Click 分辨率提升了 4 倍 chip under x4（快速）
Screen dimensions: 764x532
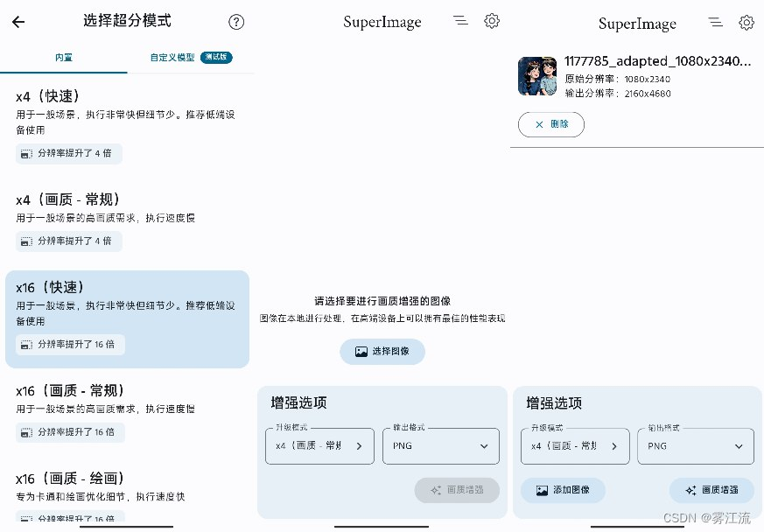(x=69, y=153)
